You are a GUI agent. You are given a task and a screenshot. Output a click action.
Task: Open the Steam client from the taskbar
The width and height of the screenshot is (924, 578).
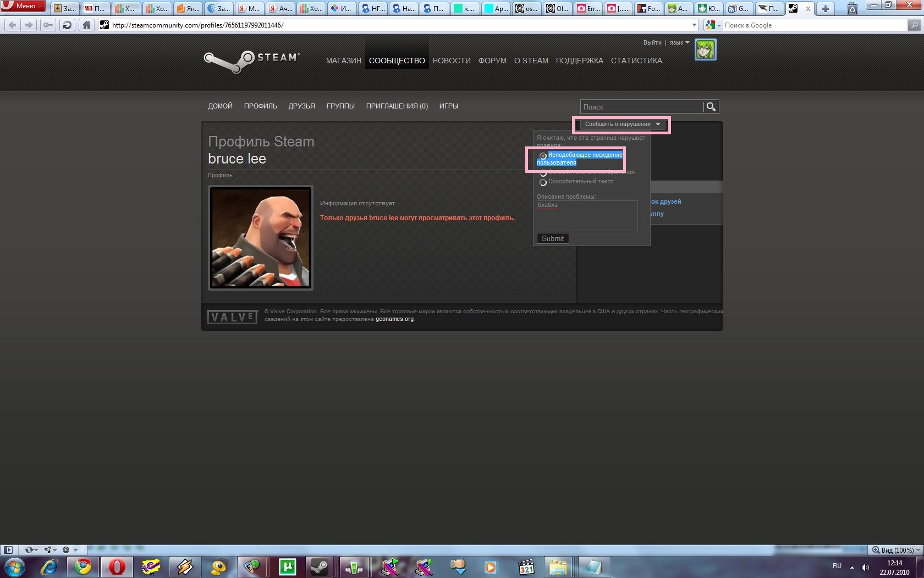(x=320, y=567)
